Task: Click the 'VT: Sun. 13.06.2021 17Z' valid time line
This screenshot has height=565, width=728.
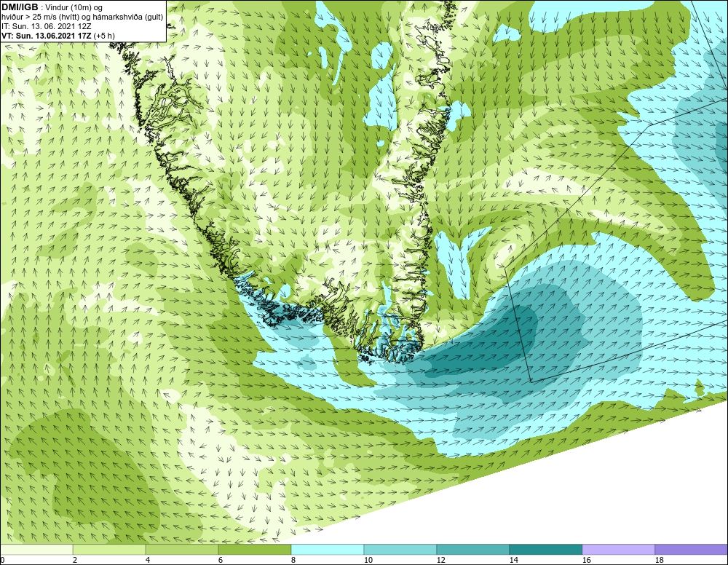Action: point(47,35)
